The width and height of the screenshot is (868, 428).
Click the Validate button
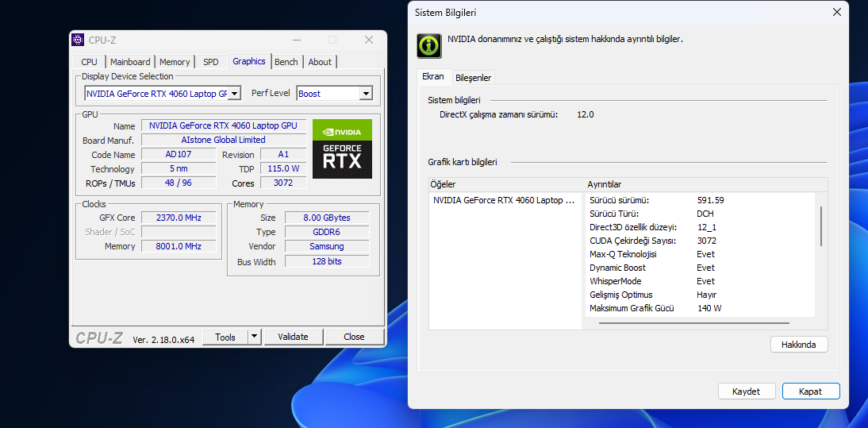293,337
